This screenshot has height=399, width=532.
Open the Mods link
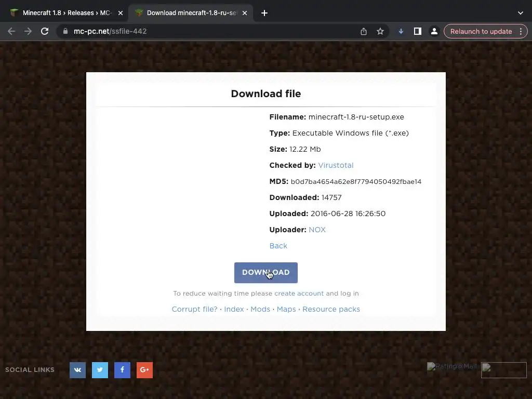point(260,309)
